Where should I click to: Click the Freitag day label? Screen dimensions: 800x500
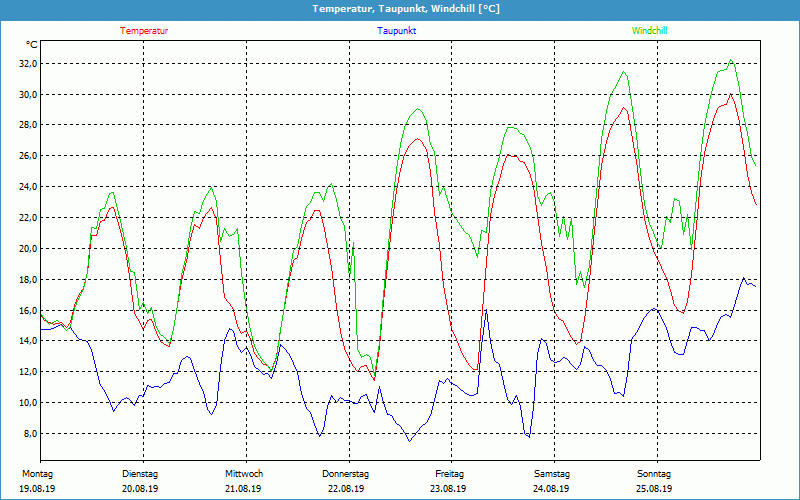[x=449, y=474]
